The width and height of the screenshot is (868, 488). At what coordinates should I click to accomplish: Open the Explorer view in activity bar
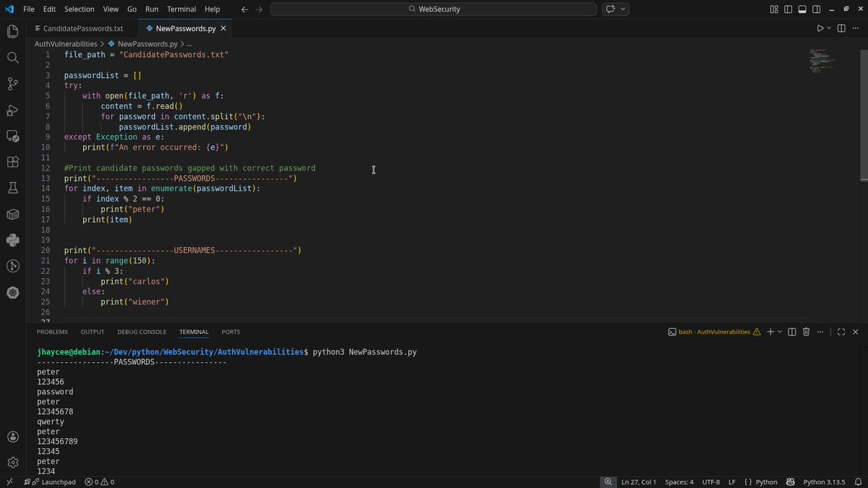[x=12, y=31]
